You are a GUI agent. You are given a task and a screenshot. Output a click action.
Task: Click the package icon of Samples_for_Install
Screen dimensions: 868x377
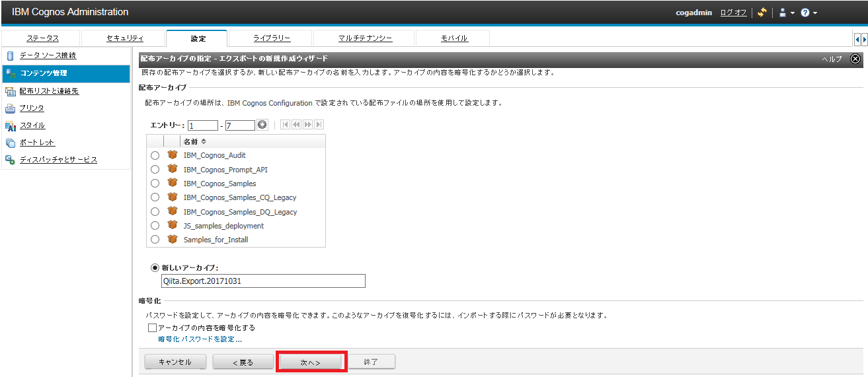[173, 239]
